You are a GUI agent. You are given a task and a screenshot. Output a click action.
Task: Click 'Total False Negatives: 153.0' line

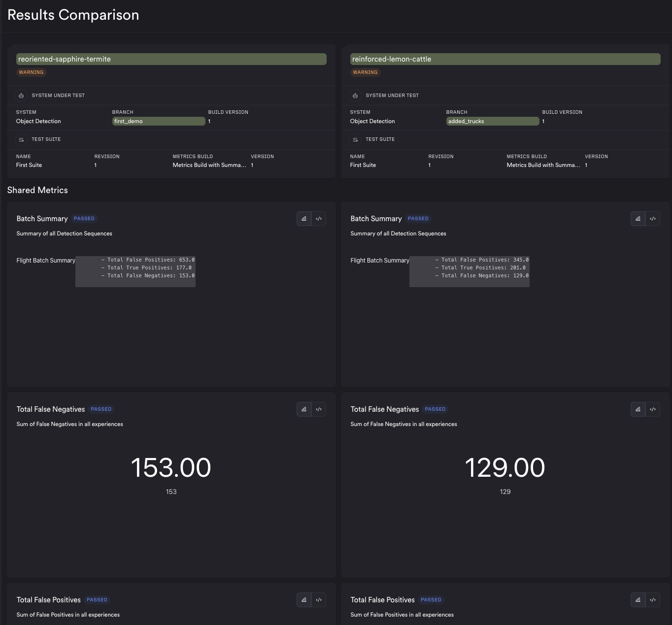coord(148,275)
